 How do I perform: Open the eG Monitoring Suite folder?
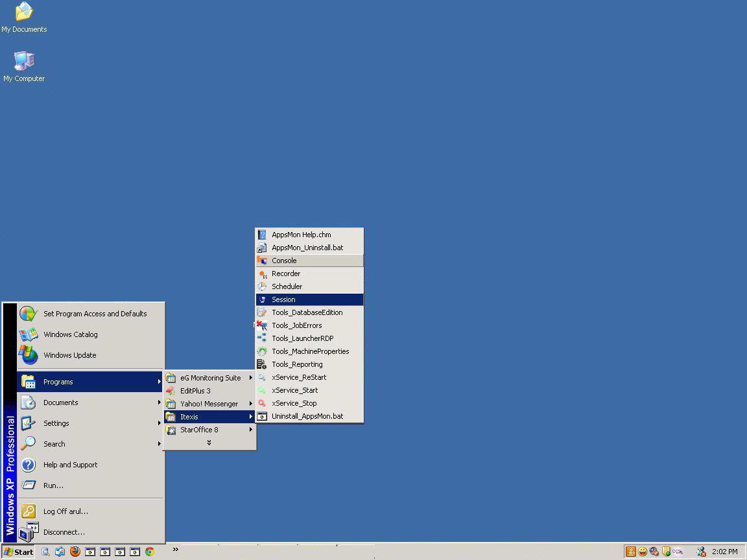point(209,378)
